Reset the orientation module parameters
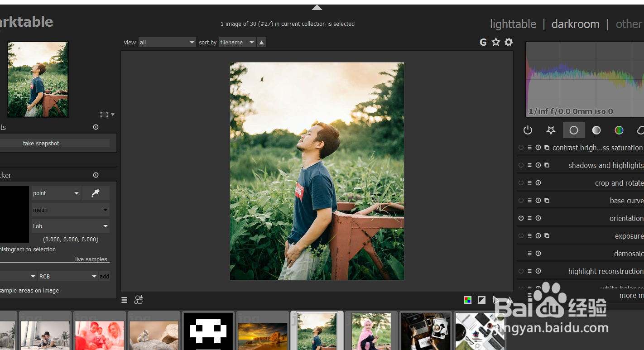 click(538, 218)
